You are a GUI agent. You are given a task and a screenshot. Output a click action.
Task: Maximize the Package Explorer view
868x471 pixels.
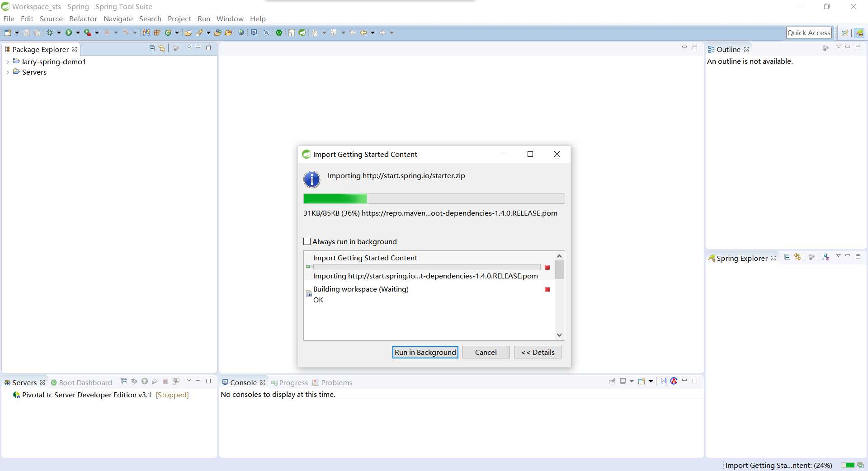(208, 47)
